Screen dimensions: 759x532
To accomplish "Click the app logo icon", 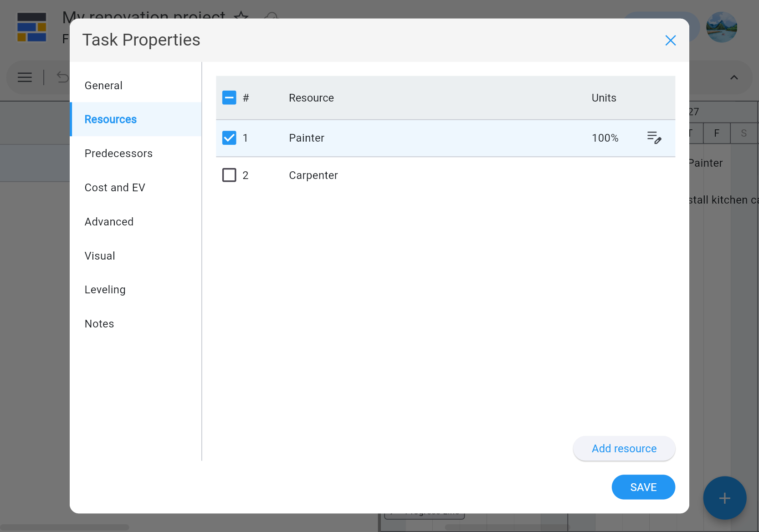I will 31,27.
